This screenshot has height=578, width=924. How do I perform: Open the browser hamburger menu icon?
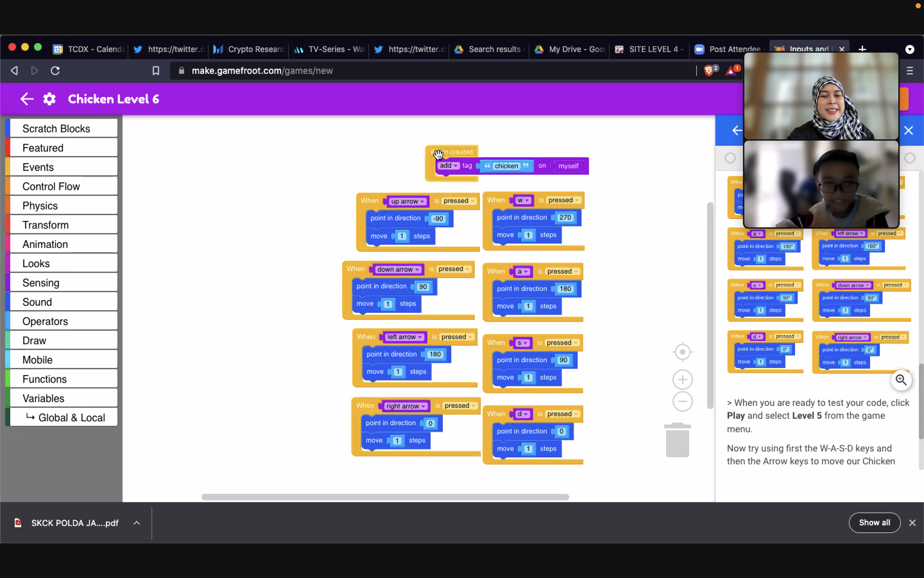[x=910, y=71]
